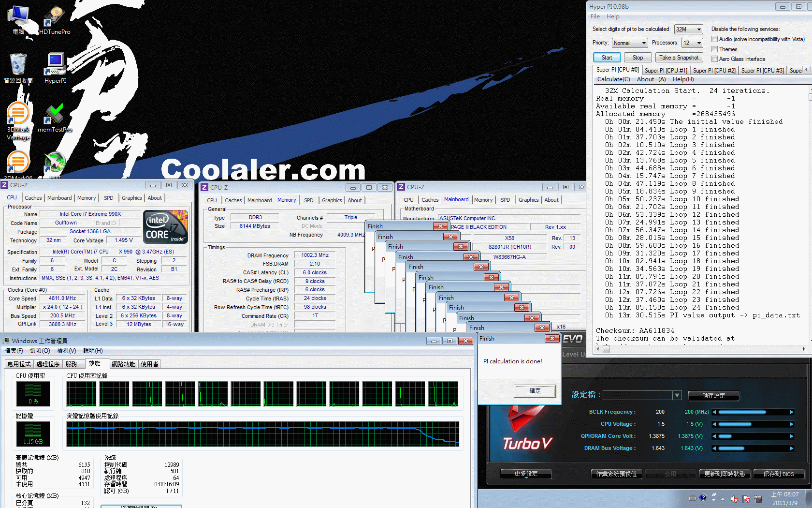Switch to the Super PI [CPU #1] tab
This screenshot has height=508, width=812.
[x=666, y=71]
